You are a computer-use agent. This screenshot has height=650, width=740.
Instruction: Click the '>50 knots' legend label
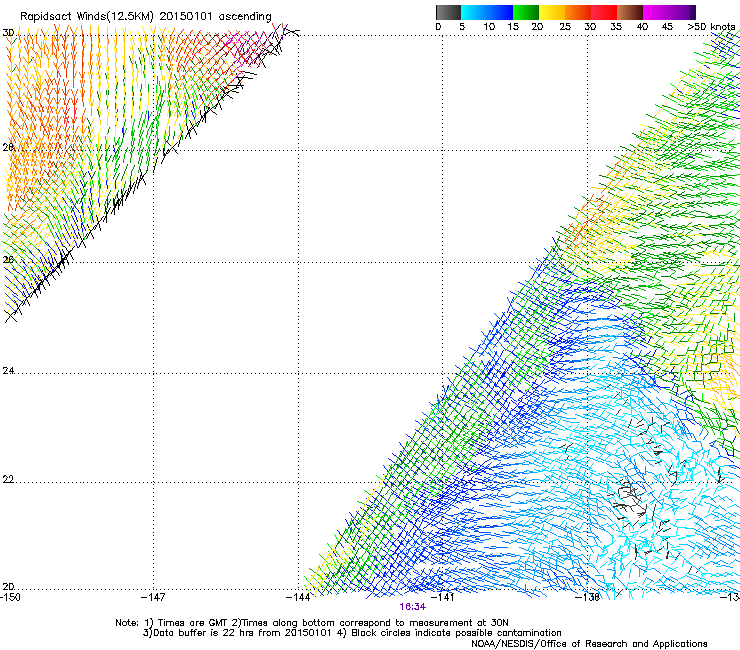(711, 26)
